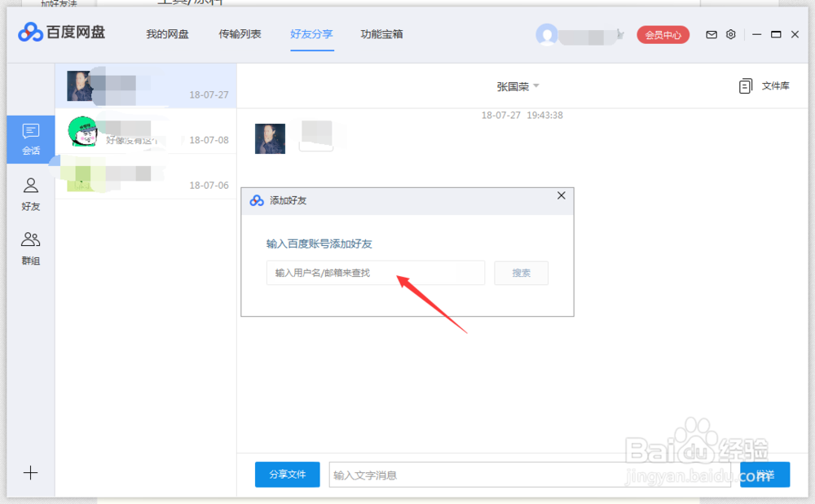The width and height of the screenshot is (815, 504).
Task: Open the 会员中心 member center
Action: [x=663, y=34]
